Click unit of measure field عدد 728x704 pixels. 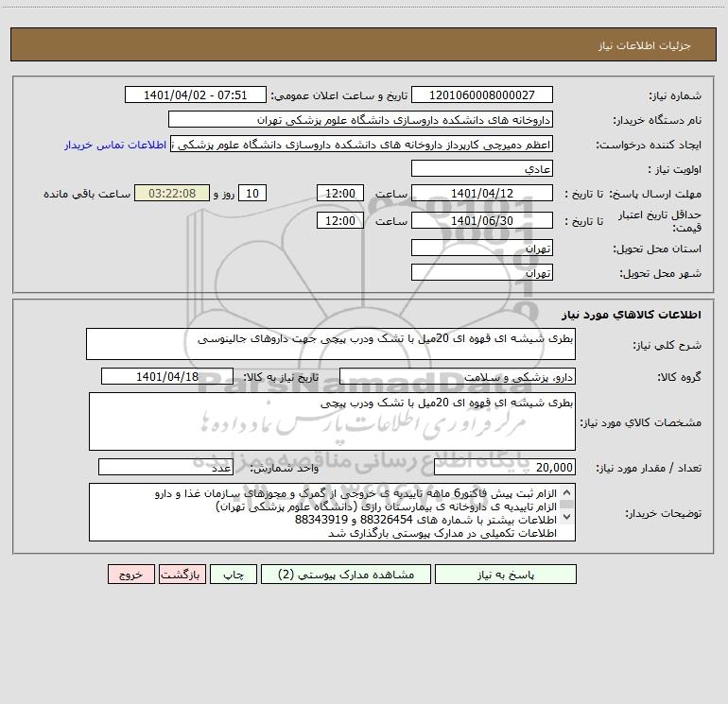tap(165, 467)
